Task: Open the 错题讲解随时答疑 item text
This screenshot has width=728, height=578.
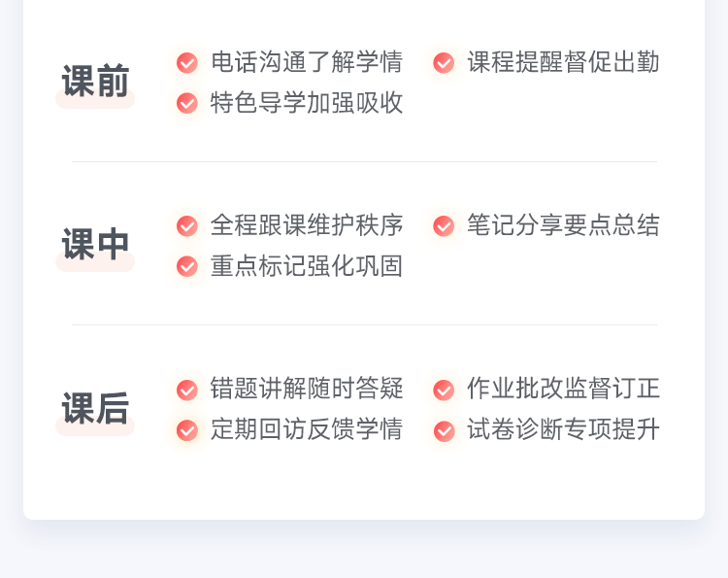Action: tap(307, 390)
